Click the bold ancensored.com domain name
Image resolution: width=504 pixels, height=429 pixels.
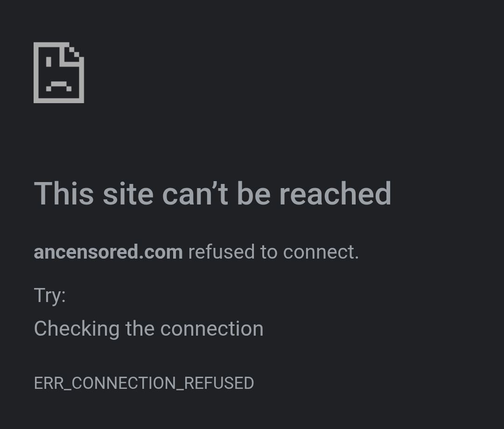pyautogui.click(x=108, y=252)
